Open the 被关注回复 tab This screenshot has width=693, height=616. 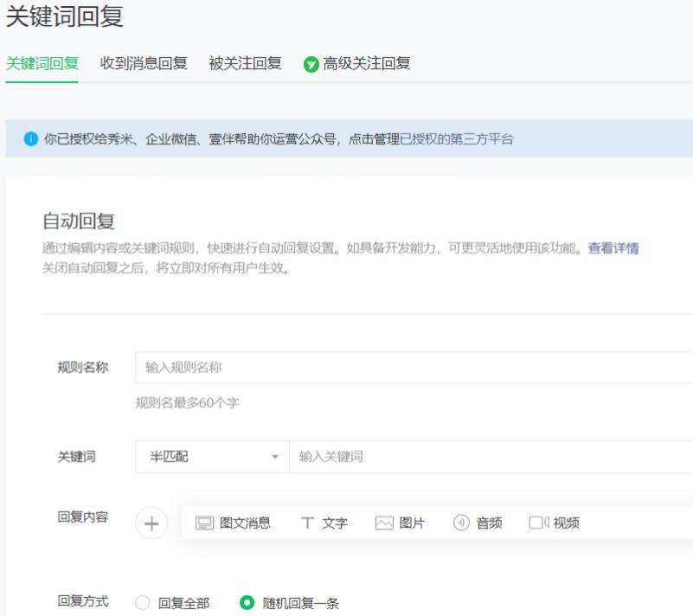pos(245,64)
